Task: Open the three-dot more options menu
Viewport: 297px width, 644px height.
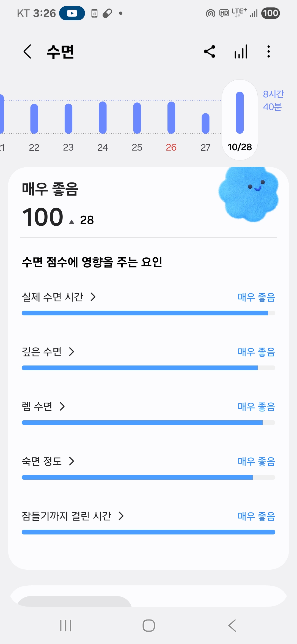Action: [268, 51]
